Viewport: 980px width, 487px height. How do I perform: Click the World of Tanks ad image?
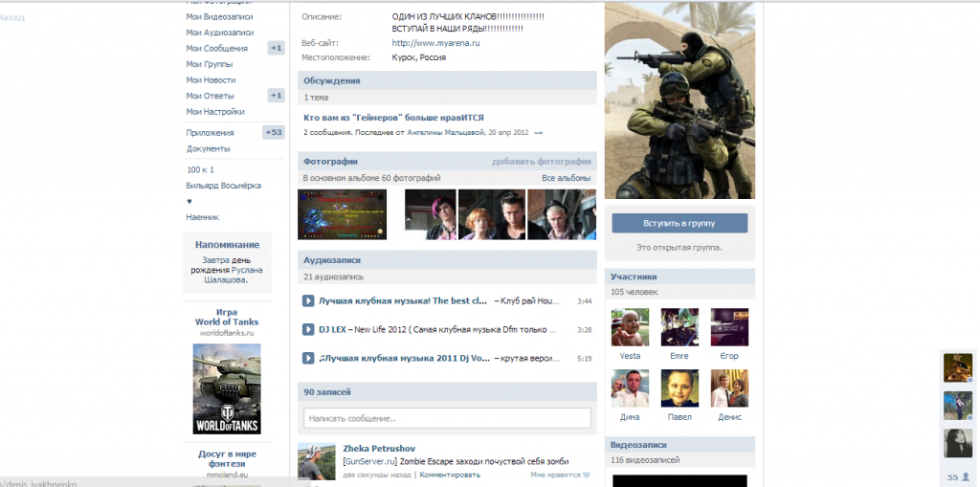tap(227, 388)
